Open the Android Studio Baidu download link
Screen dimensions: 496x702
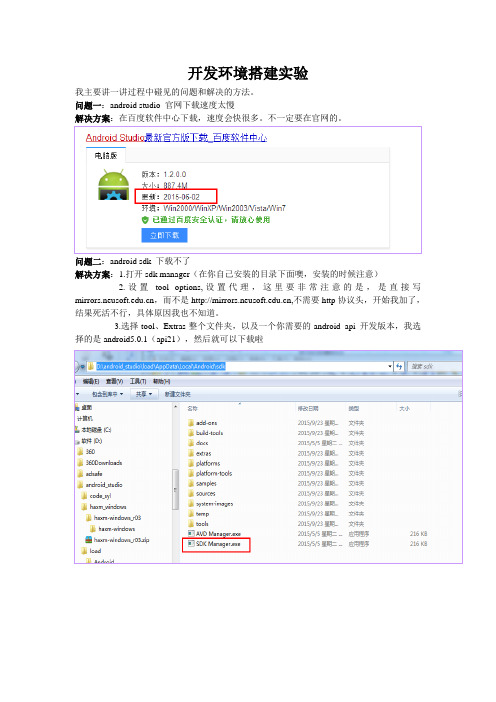click(176, 137)
